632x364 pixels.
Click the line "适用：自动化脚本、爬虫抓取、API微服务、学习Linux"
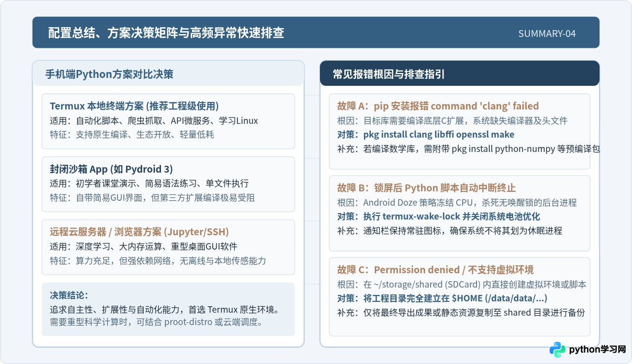(x=154, y=120)
